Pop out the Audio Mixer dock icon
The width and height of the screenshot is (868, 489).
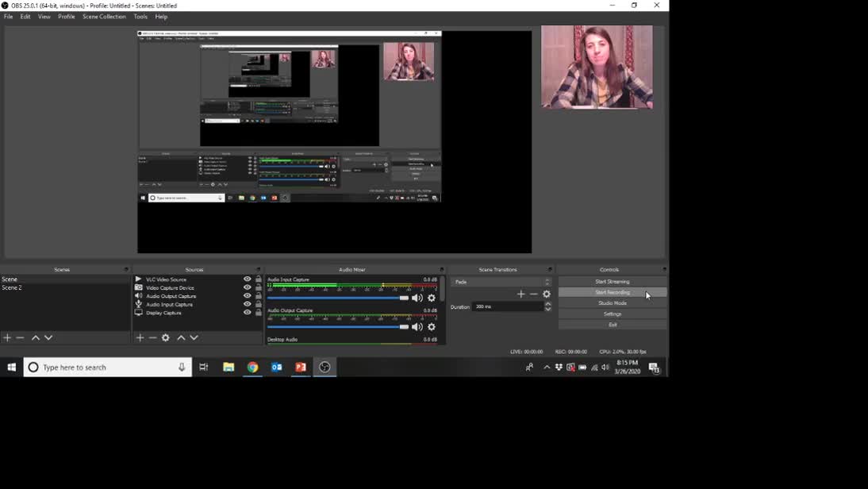click(442, 270)
